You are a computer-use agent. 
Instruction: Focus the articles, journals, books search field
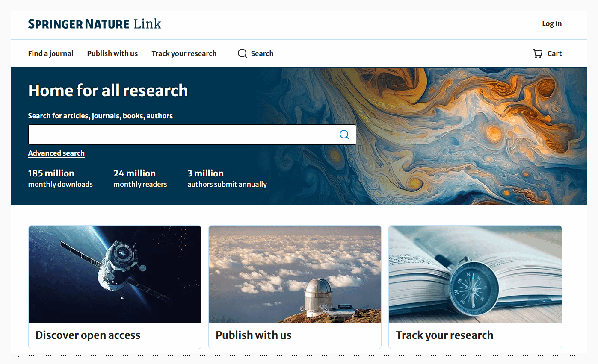coord(192,135)
